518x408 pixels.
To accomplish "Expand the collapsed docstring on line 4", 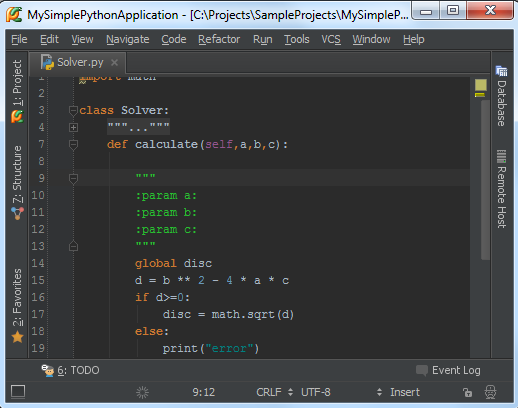I will pyautogui.click(x=73, y=127).
